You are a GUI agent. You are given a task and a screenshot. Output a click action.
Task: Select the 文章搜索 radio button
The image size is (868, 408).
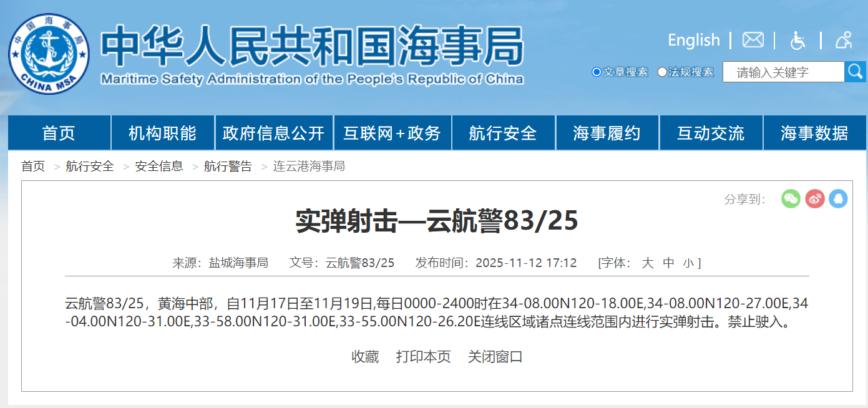point(597,72)
